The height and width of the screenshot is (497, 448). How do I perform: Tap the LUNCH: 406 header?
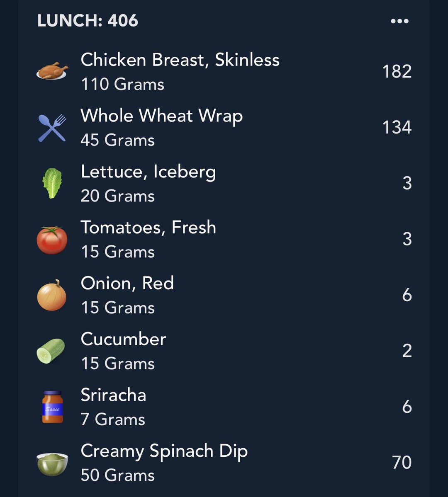(x=88, y=21)
